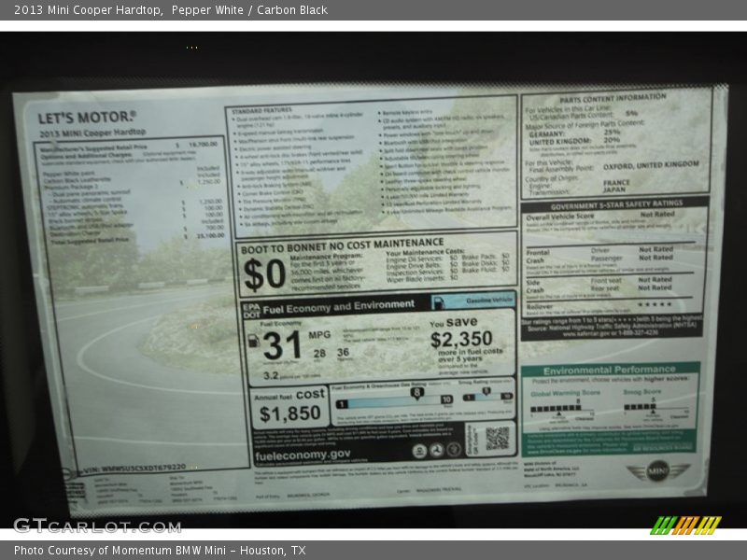Click the title text '2013 Mini Cooper Hardtop'

point(88,10)
